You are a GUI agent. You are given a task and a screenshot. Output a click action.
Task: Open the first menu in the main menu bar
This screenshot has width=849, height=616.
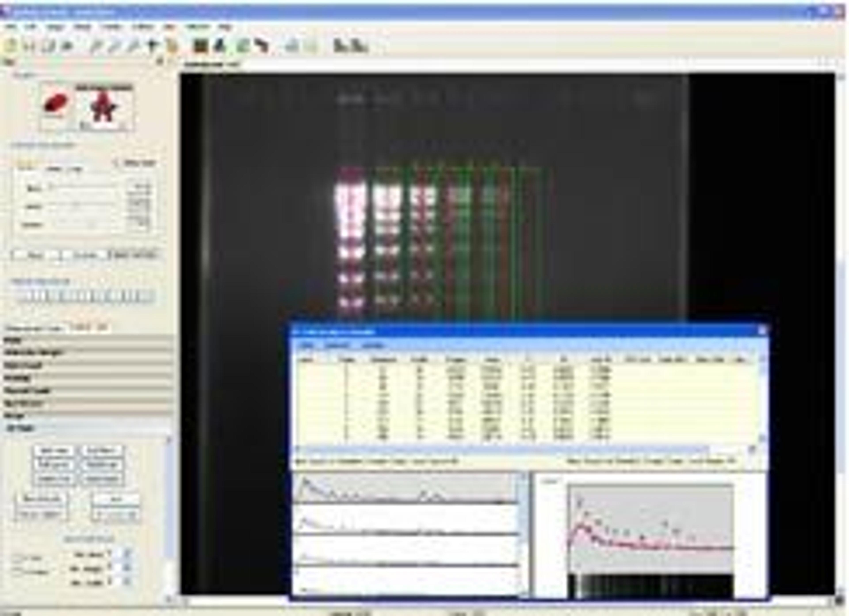tap(10, 27)
